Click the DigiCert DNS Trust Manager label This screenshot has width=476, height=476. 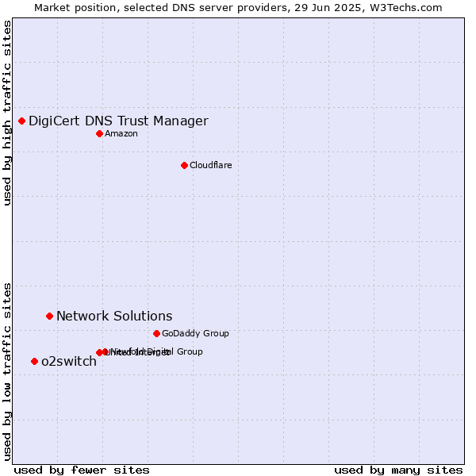(118, 121)
